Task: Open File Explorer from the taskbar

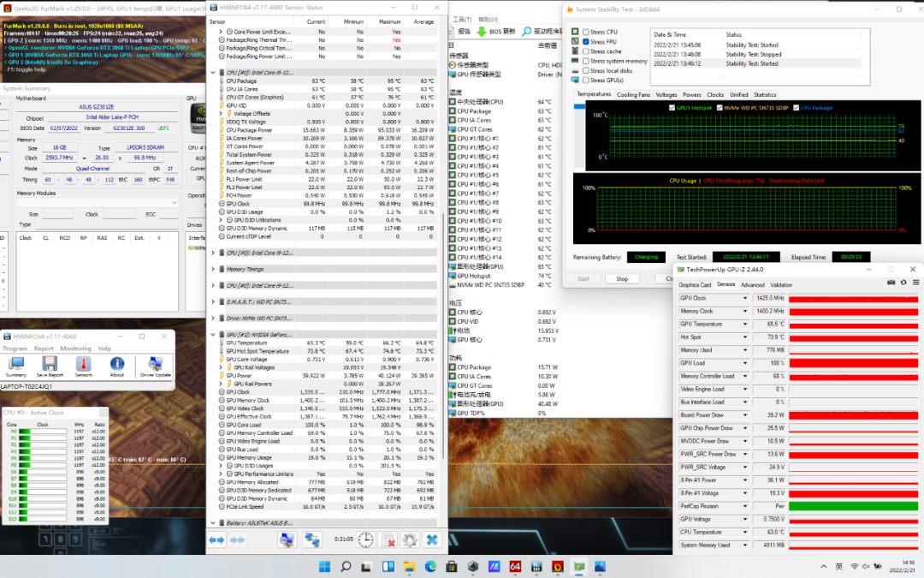Action: (410, 567)
